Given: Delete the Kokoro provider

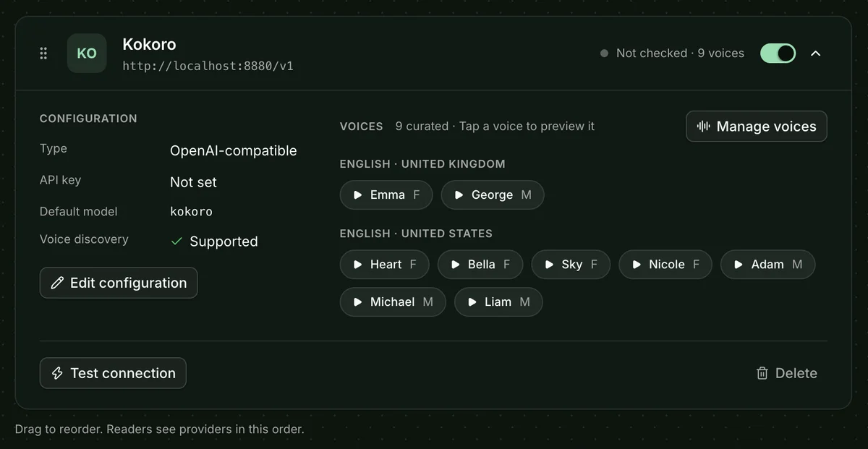Looking at the screenshot, I should pos(786,373).
